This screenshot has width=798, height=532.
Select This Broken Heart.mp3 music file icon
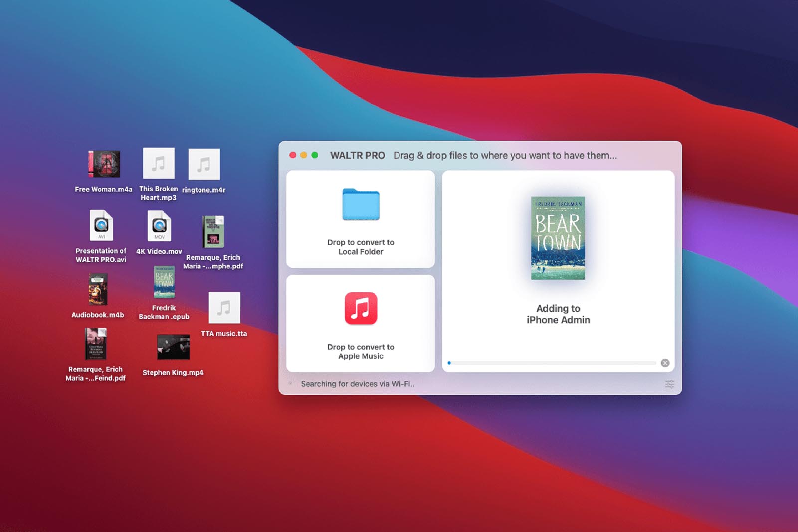159,163
